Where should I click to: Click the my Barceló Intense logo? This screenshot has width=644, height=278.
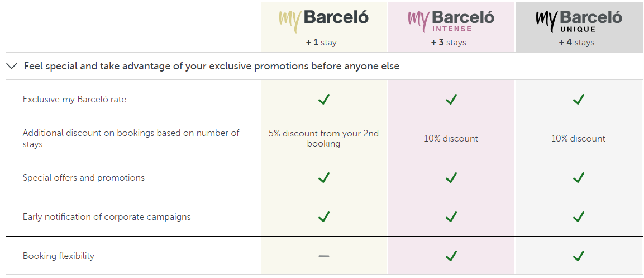pyautogui.click(x=451, y=21)
